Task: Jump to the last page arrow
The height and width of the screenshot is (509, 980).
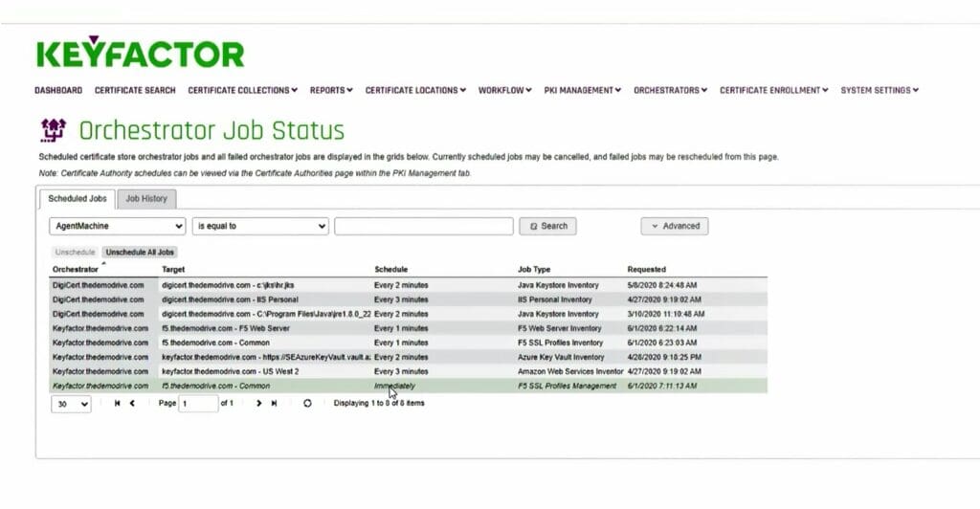Action: (274, 404)
